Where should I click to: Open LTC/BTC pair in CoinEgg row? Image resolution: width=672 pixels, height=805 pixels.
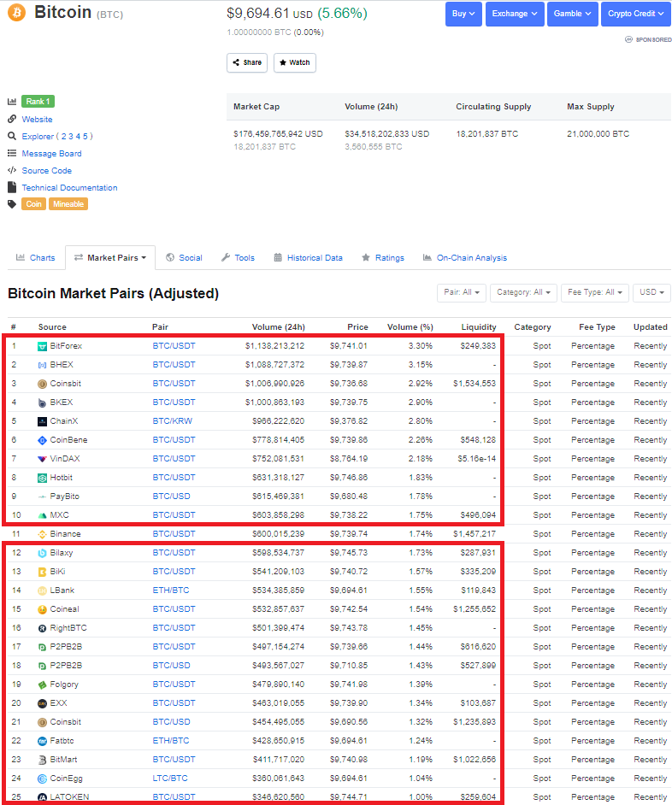coord(170,779)
